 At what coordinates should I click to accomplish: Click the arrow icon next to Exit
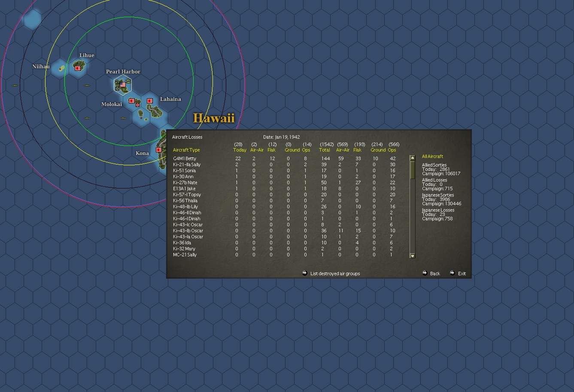452,273
